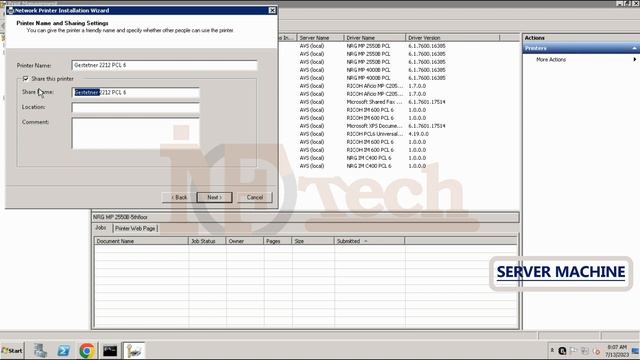Click the Owner column header

tap(244, 241)
